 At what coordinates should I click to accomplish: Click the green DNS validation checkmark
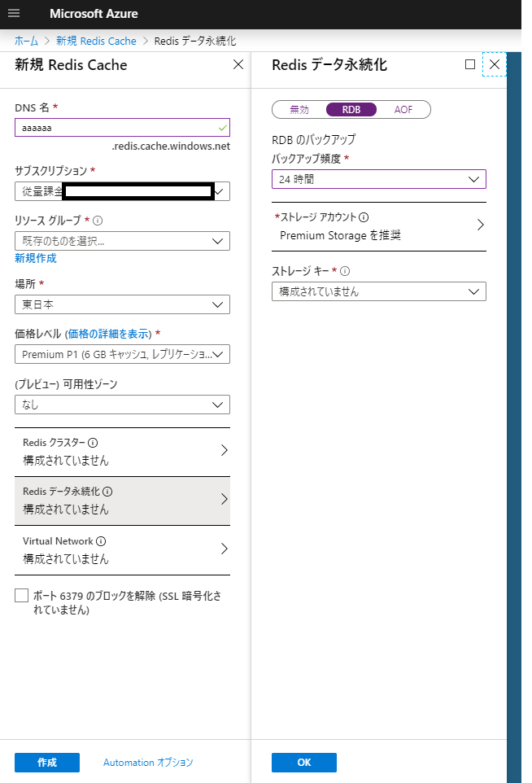(223, 128)
